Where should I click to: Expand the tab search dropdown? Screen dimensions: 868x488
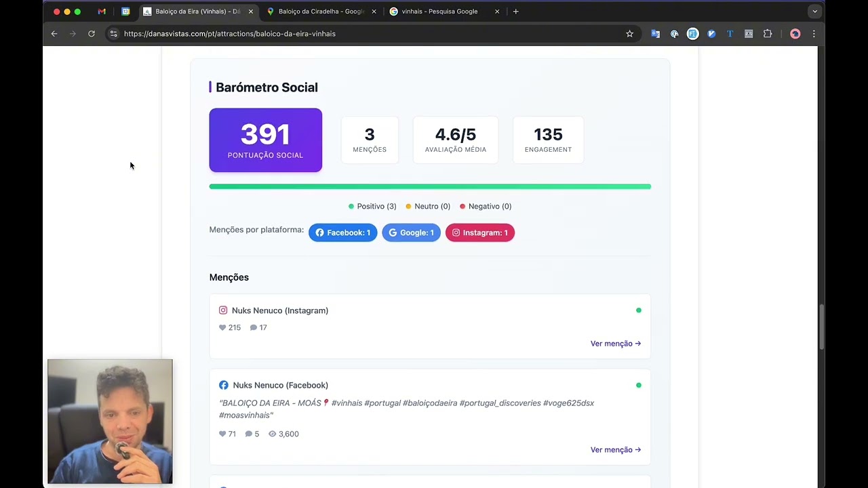[x=814, y=12]
